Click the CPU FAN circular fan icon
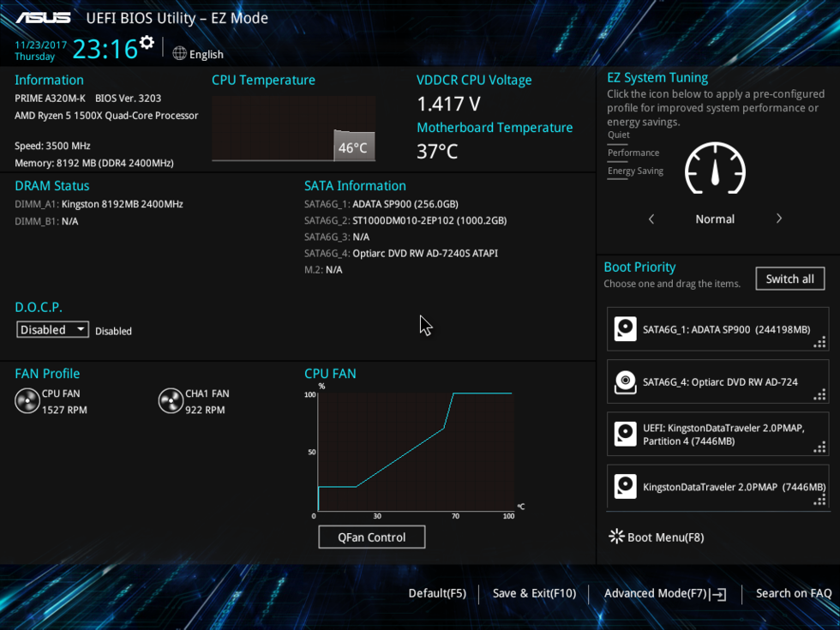This screenshot has height=630, width=840. pos(27,400)
